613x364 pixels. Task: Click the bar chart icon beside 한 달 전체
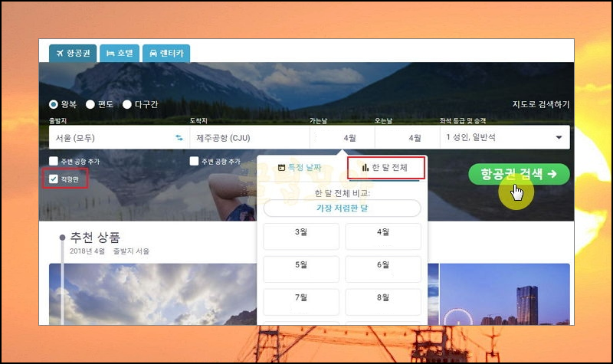click(366, 167)
